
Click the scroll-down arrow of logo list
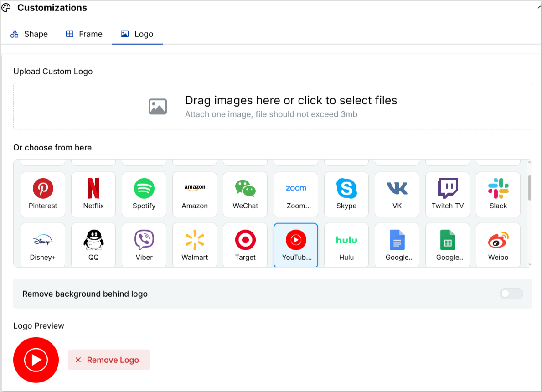530,265
